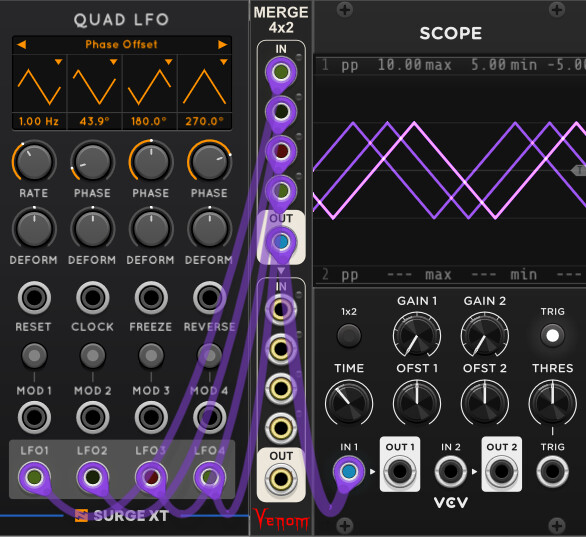Toggle the Scope 1x2 mode button
Screen dimensions: 586x537
349,335
